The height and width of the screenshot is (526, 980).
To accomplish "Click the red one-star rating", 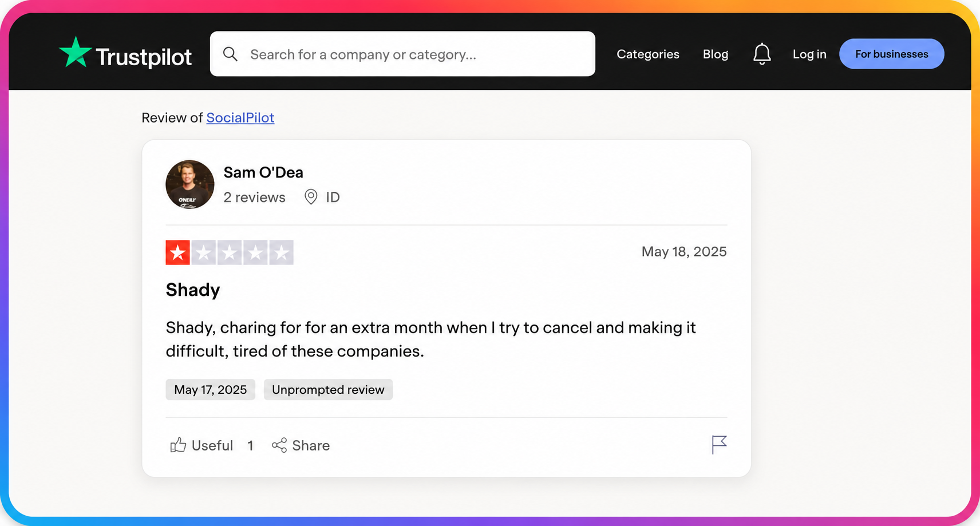I will click(178, 252).
